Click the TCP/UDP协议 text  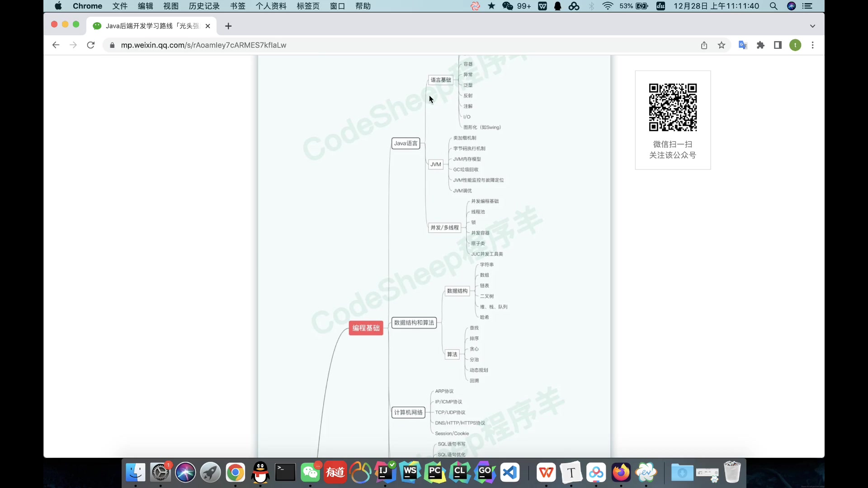[x=450, y=413]
